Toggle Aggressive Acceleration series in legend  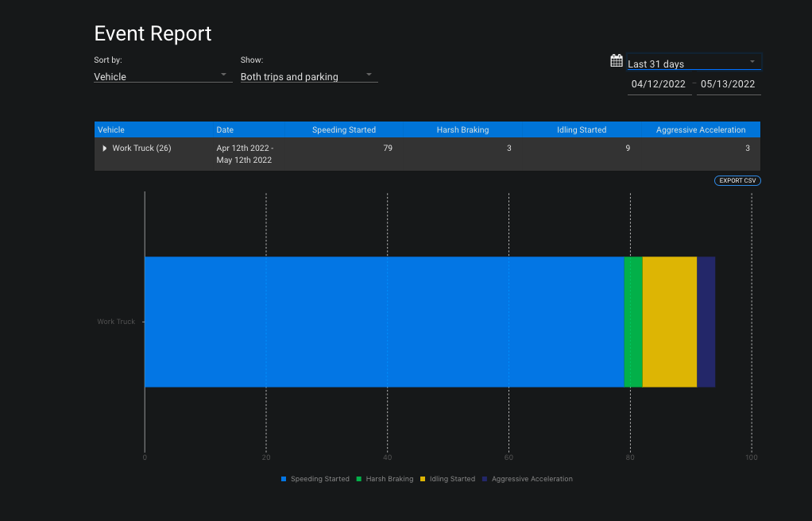pyautogui.click(x=528, y=480)
